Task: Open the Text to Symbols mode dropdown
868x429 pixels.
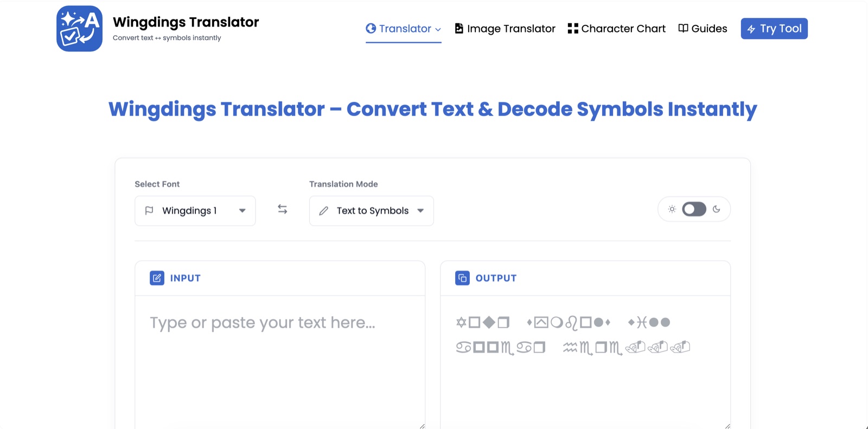Action: [372, 210]
